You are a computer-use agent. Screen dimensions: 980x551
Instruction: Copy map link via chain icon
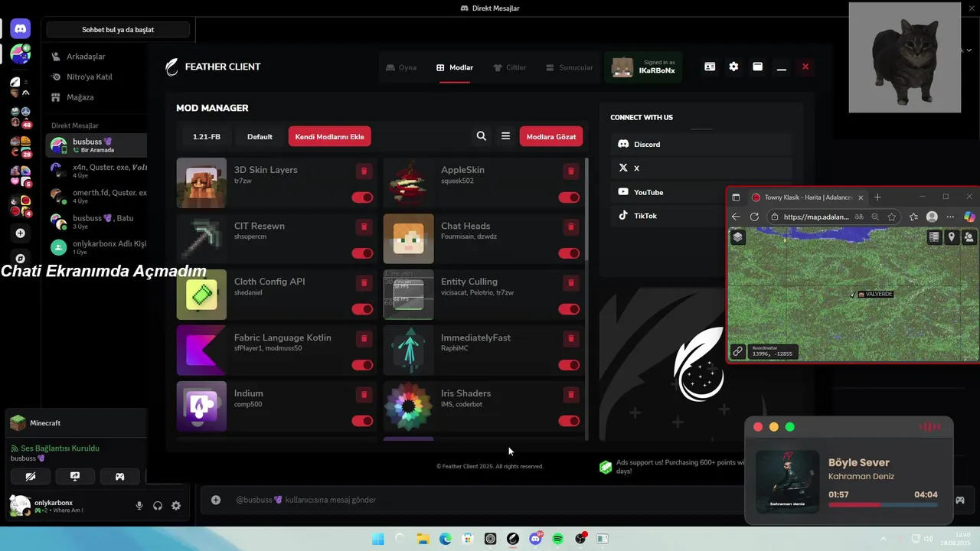tap(737, 351)
